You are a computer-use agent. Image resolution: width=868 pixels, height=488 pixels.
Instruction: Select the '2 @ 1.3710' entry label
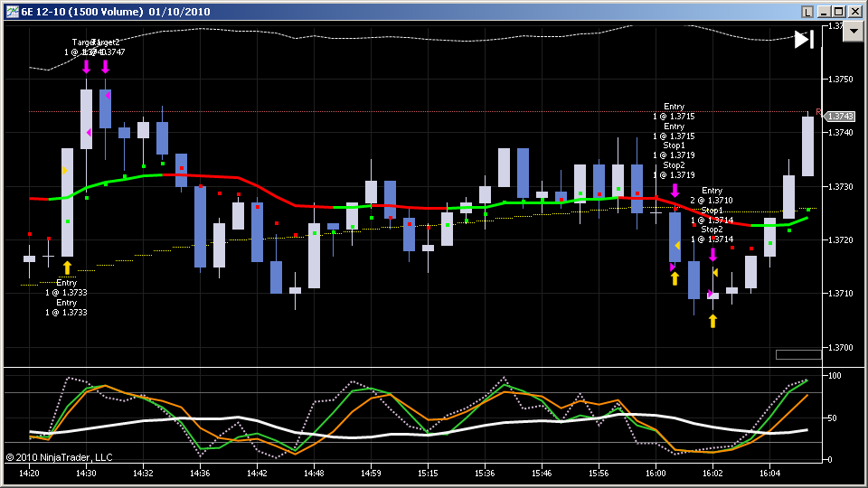coord(712,201)
